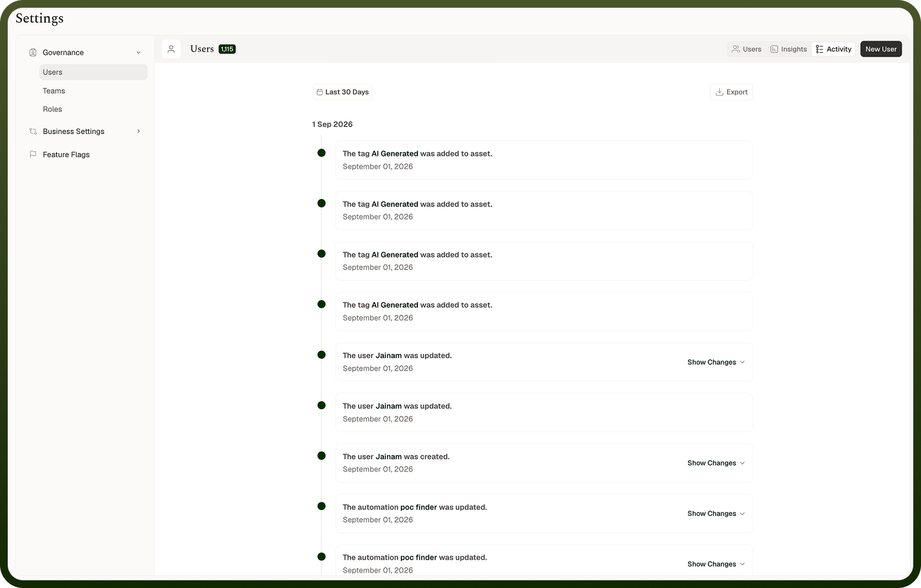Click the Feature Flags flag icon

click(33, 155)
